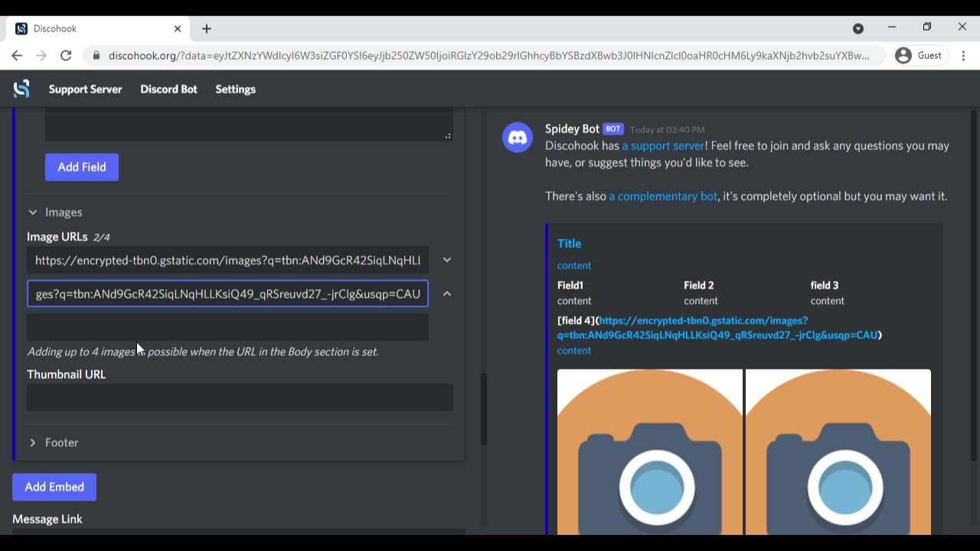Open the Discord Bot menu item
Image resolution: width=980 pixels, height=551 pixels.
168,89
